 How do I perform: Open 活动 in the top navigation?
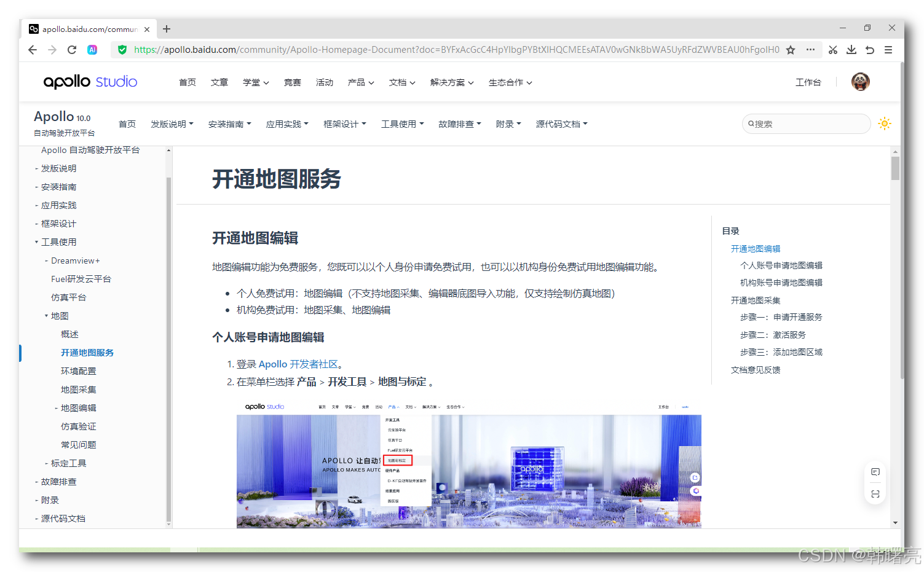(x=325, y=82)
